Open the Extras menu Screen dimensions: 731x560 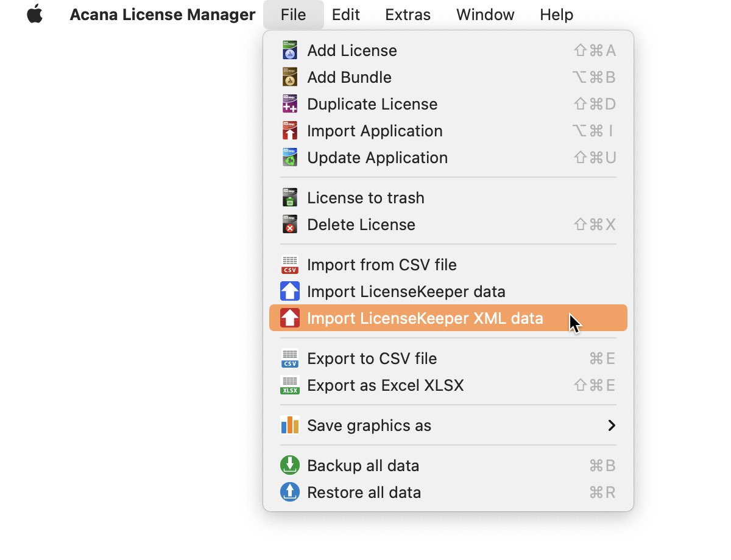408,15
